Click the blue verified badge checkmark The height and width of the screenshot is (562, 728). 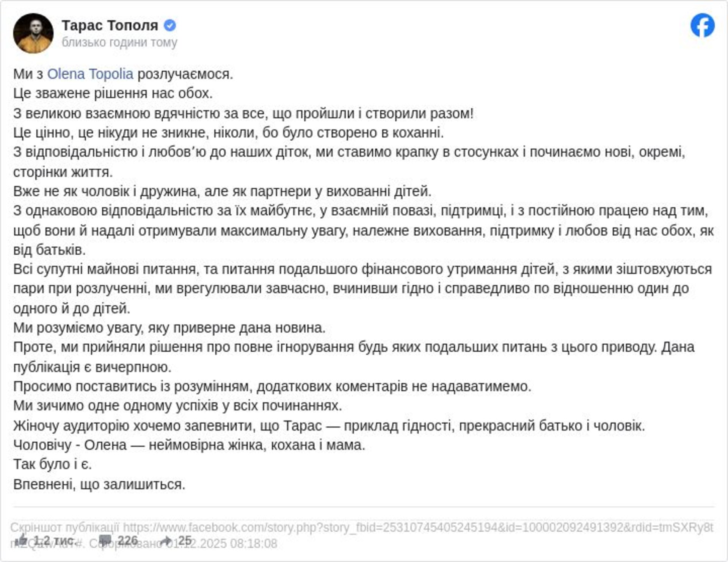[x=169, y=25]
